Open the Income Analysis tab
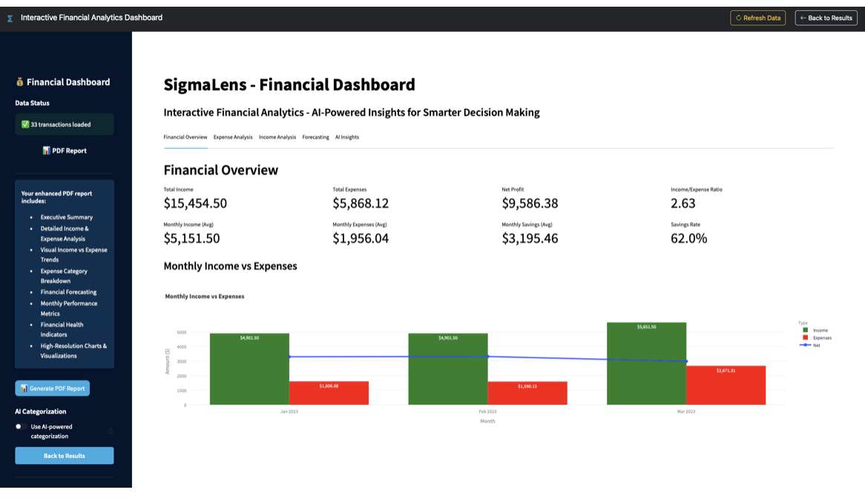This screenshot has width=865, height=504. coord(277,137)
